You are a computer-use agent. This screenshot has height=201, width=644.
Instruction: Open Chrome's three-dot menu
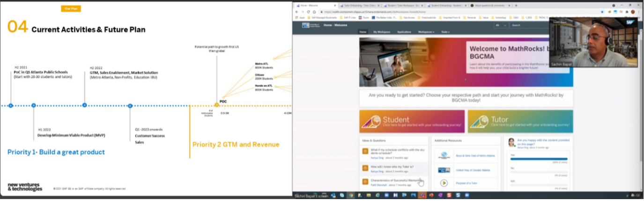(639, 12)
